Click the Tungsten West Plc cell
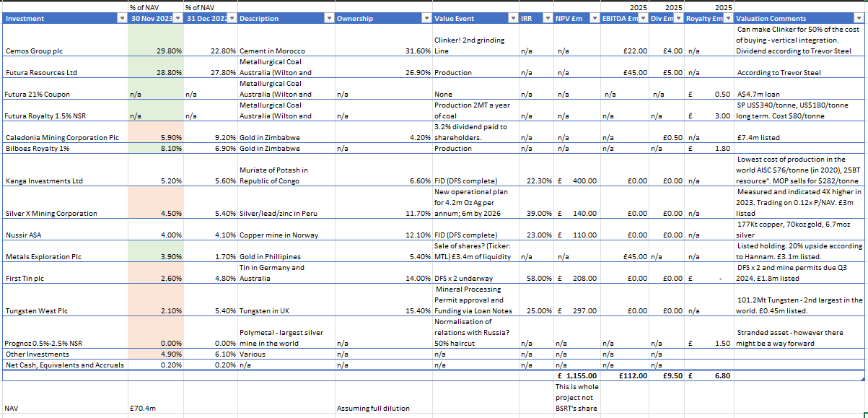This screenshot has width=868, height=418. [65, 300]
